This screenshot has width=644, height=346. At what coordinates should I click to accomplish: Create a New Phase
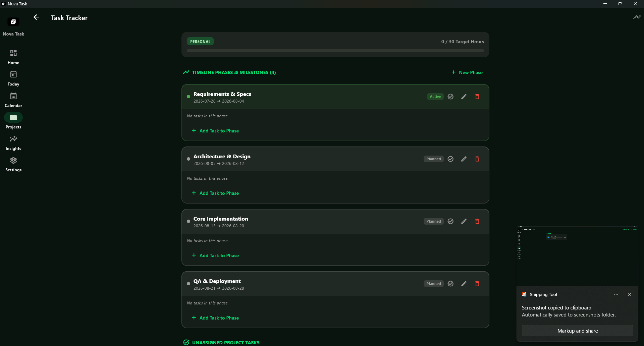click(467, 72)
